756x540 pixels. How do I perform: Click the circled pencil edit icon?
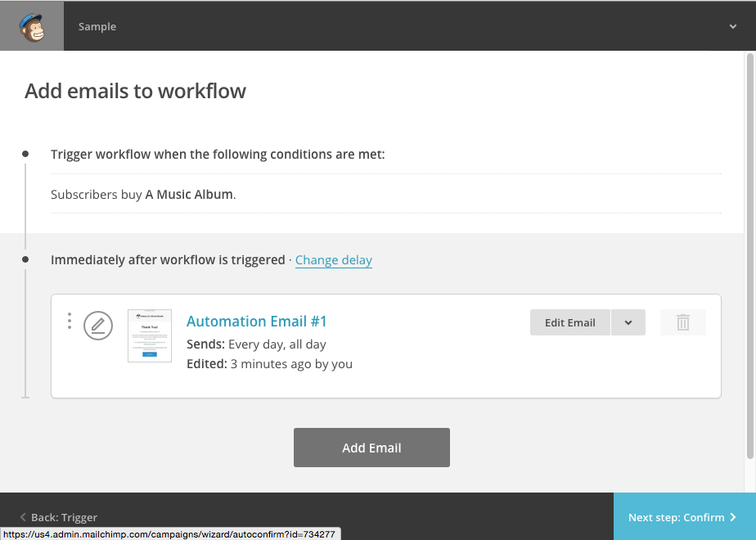(98, 326)
